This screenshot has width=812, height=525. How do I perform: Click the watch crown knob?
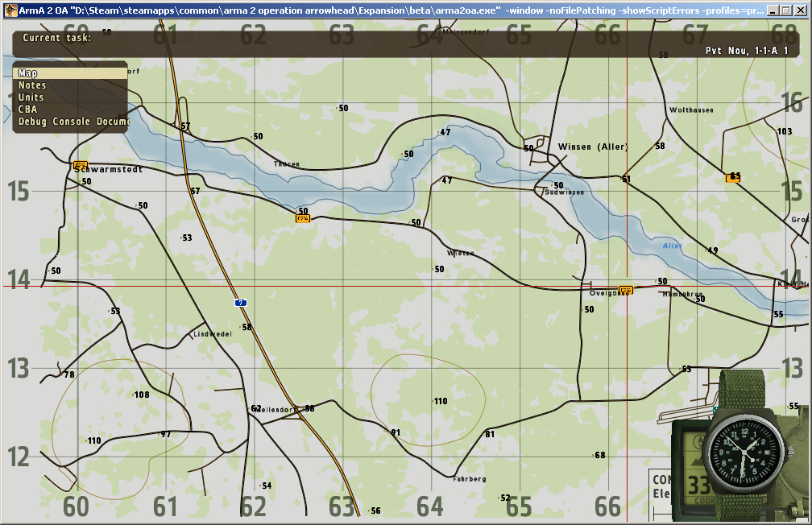[789, 452]
